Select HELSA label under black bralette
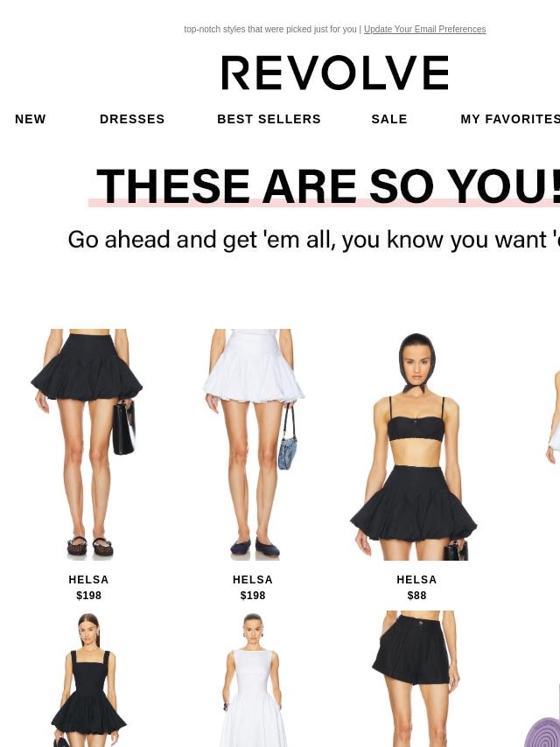This screenshot has height=747, width=560. tap(416, 580)
